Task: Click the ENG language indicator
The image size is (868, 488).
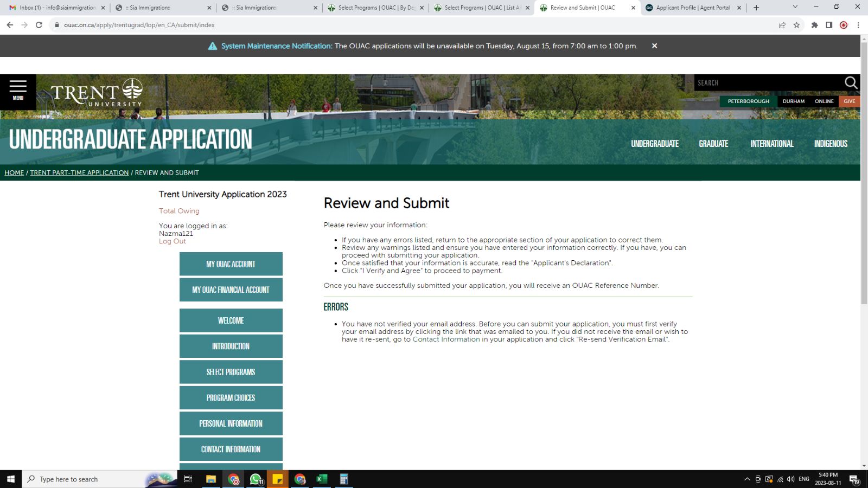Action: point(804,479)
